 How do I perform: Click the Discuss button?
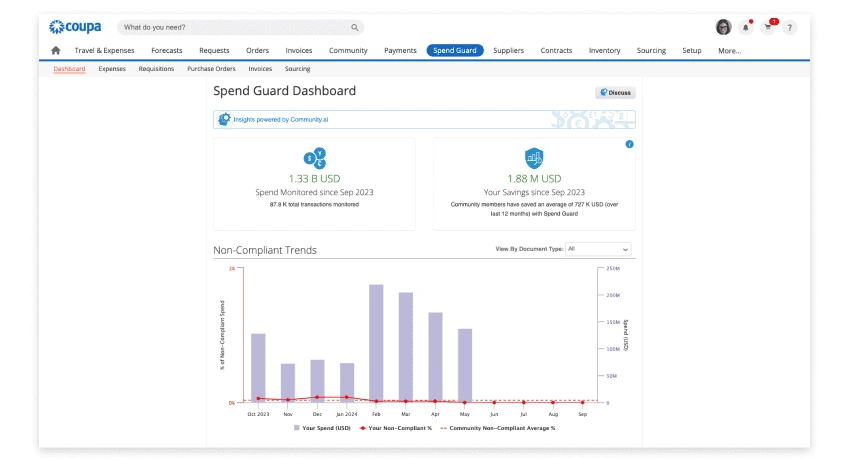[615, 92]
